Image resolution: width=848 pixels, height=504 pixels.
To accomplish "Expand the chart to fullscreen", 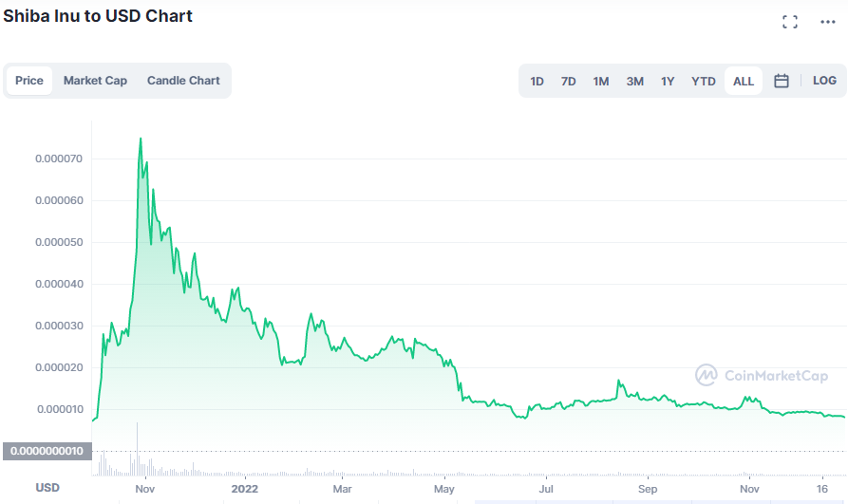I will (789, 22).
